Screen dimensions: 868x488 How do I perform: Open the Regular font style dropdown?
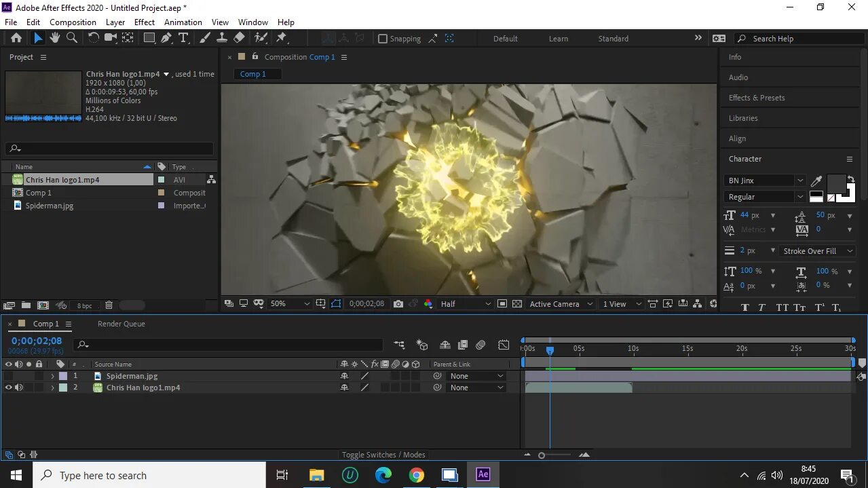(x=764, y=197)
